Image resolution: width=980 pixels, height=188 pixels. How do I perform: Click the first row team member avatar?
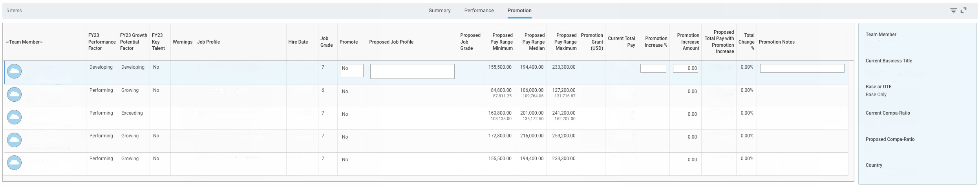coord(15,71)
